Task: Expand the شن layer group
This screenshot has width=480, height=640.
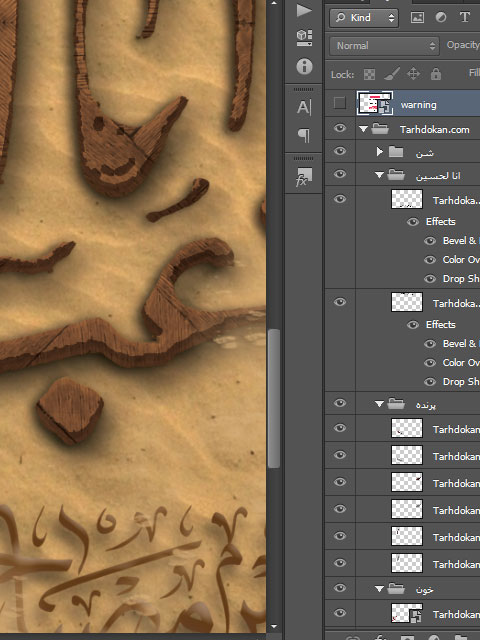Action: tap(380, 152)
